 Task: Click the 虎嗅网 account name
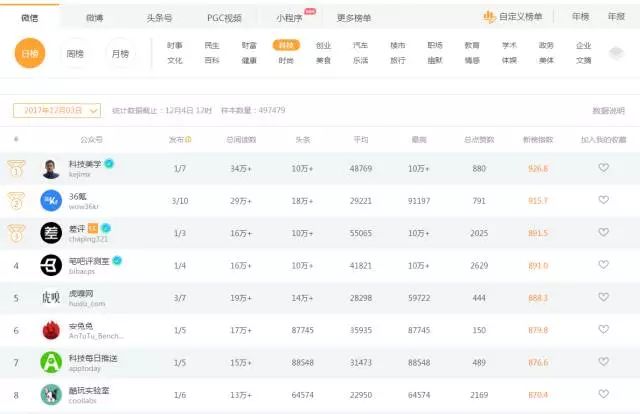coord(81,293)
